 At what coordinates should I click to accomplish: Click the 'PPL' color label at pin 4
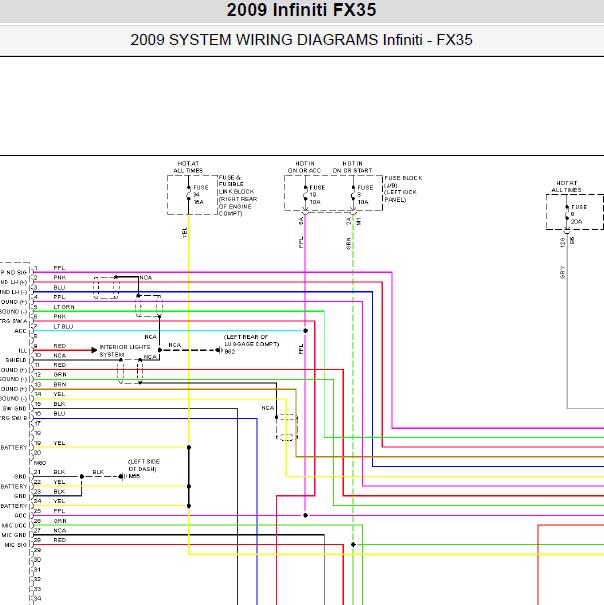[x=59, y=297]
